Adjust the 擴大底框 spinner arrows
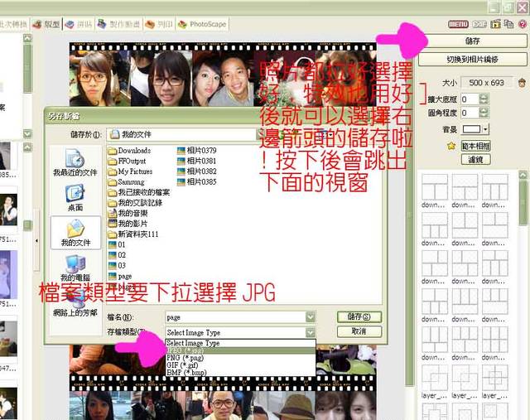 [x=484, y=99]
